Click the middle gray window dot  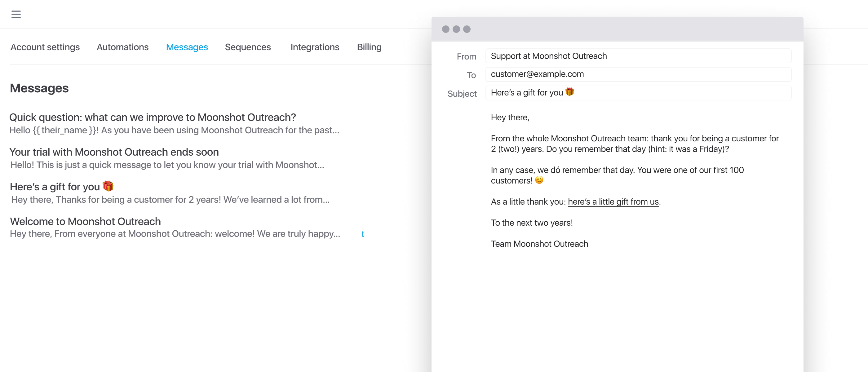[456, 29]
